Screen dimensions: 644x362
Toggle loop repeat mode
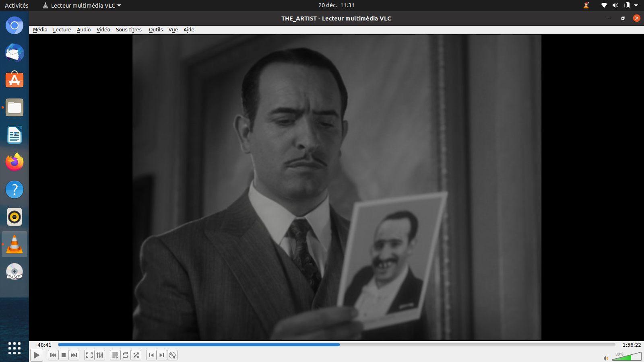tap(126, 355)
